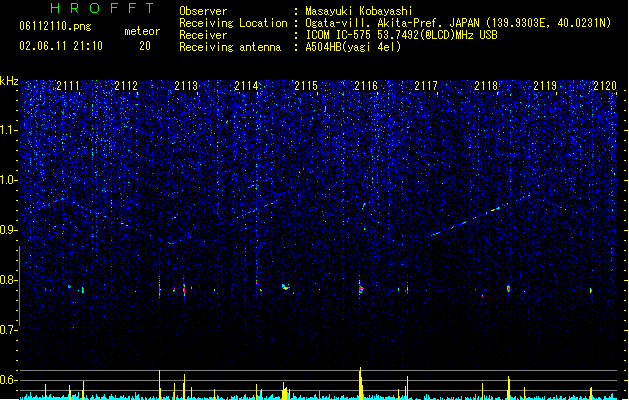
Task: Click the 'meteor' count label
Action: point(142,31)
